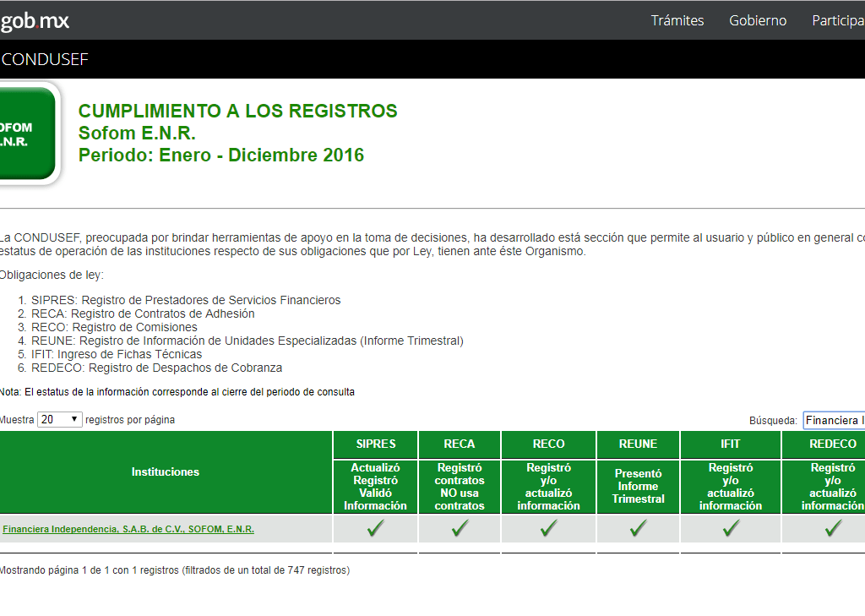The image size is (865, 616).
Task: Click the 'CUMPLIMIENTO A LOS REGISTROS' heading
Action: point(237,111)
